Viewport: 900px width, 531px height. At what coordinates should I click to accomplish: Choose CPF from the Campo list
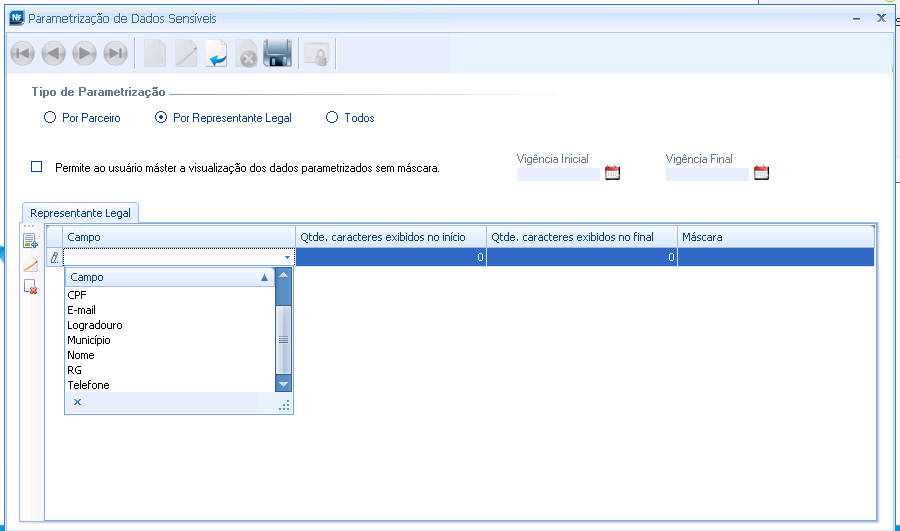pyautogui.click(x=77, y=295)
